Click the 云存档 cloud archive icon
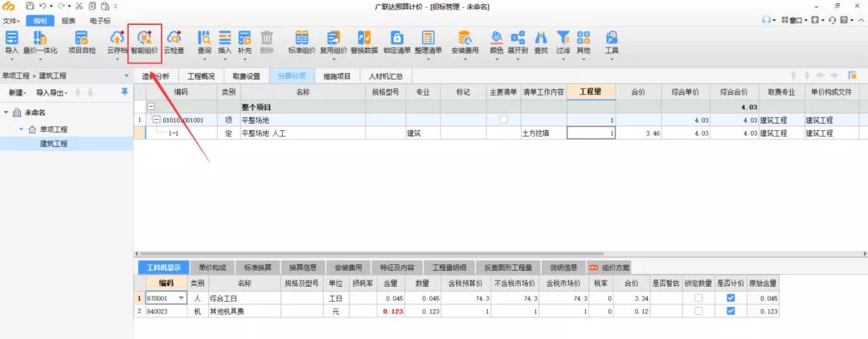Screen dimensions: 868x339 [117, 38]
